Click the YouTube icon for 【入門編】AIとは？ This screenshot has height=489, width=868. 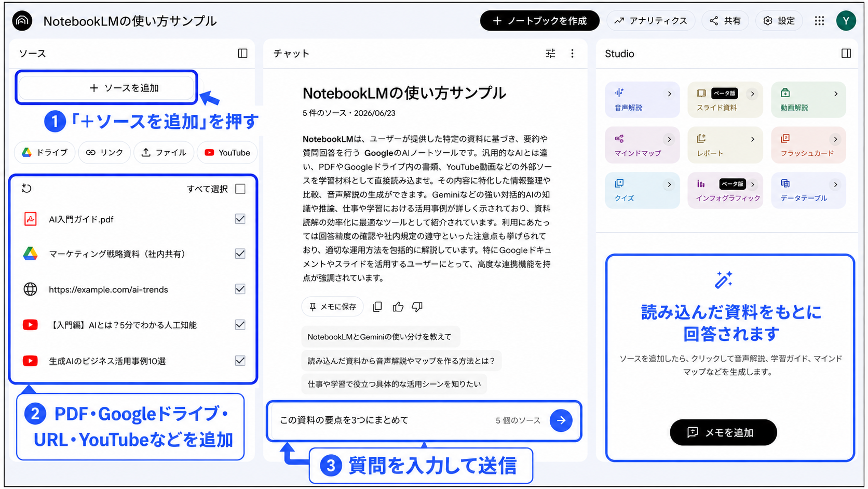(x=31, y=325)
